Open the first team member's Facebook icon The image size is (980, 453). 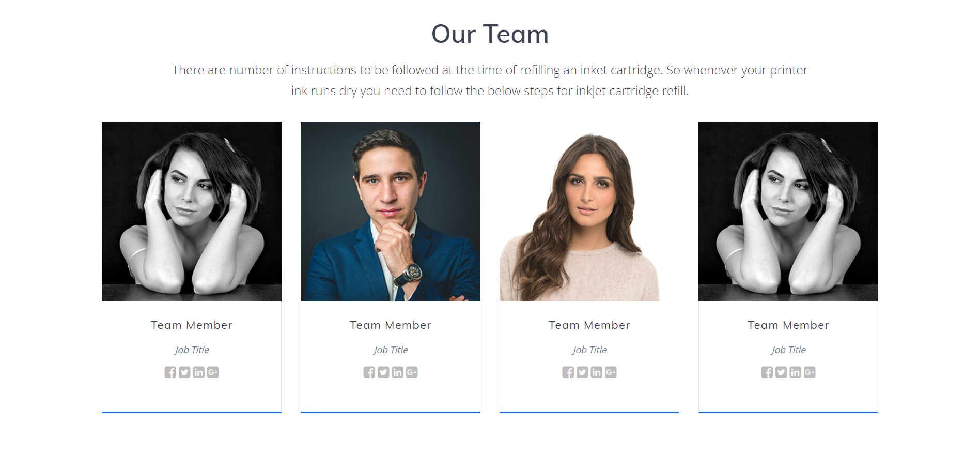pyautogui.click(x=170, y=372)
